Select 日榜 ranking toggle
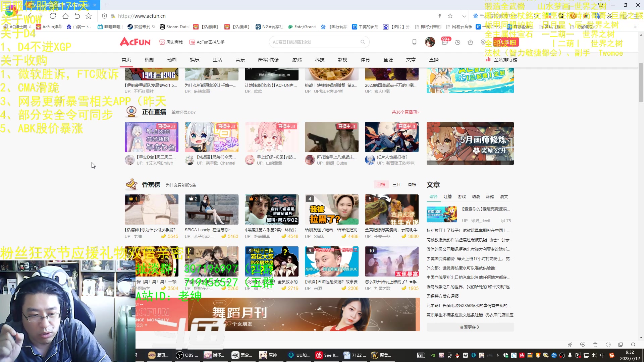The image size is (644, 362). (381, 184)
